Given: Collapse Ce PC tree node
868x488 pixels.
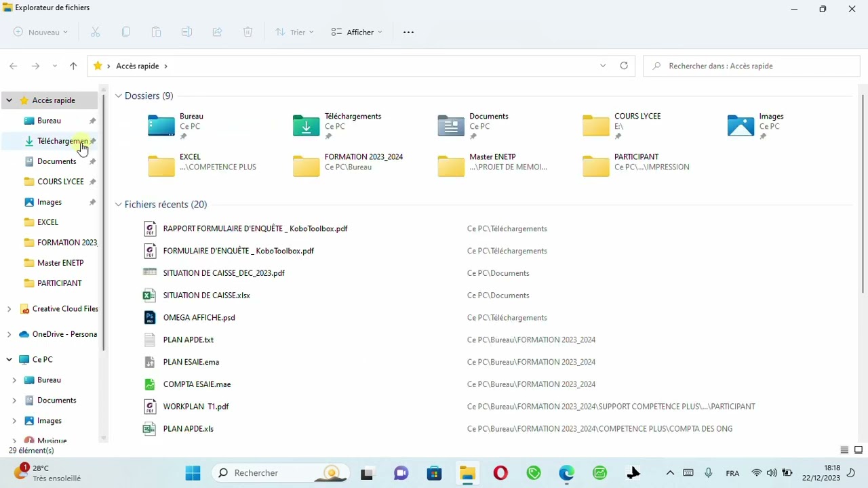Looking at the screenshot, I should (x=9, y=360).
